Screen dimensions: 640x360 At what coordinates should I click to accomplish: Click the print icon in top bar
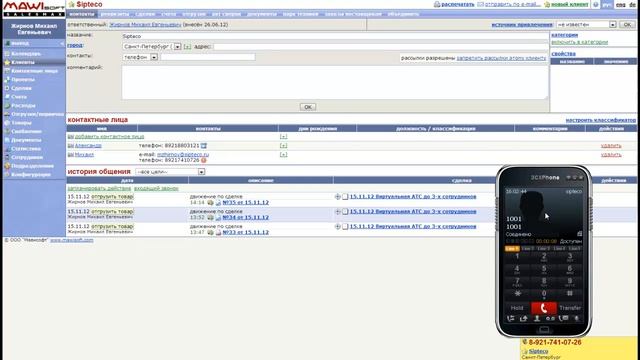tap(437, 4)
